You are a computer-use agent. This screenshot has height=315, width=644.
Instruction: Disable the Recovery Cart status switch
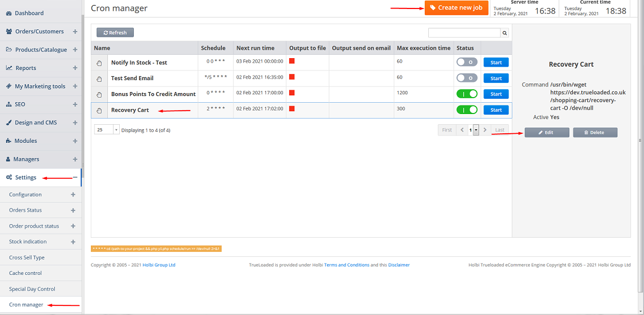tap(467, 110)
